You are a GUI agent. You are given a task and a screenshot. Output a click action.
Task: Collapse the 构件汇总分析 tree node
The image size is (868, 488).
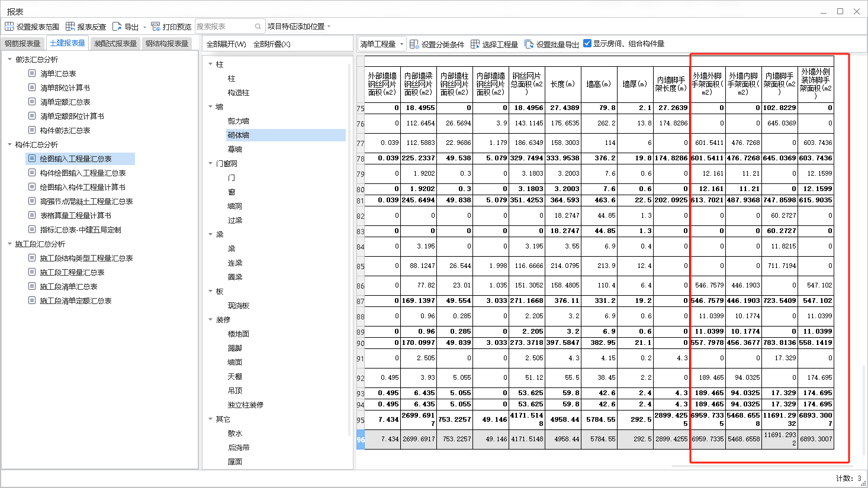click(9, 144)
